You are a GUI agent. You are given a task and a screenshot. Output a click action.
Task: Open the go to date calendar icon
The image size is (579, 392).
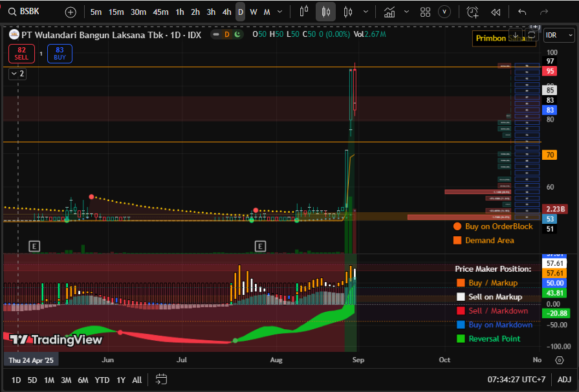click(x=161, y=380)
